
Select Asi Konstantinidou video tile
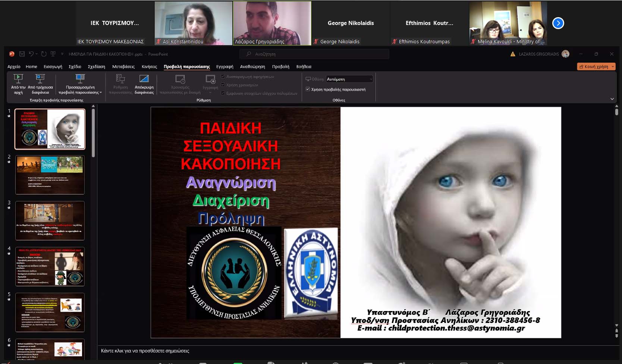(x=194, y=23)
